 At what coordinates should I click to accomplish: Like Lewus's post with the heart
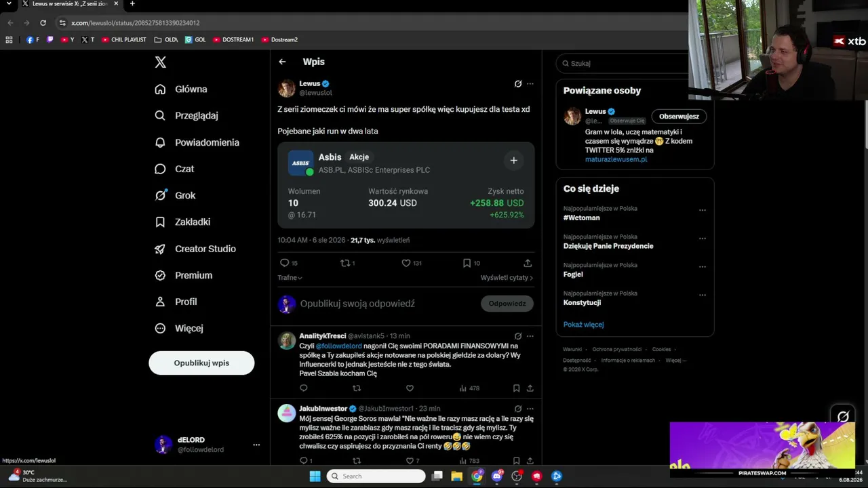point(406,263)
